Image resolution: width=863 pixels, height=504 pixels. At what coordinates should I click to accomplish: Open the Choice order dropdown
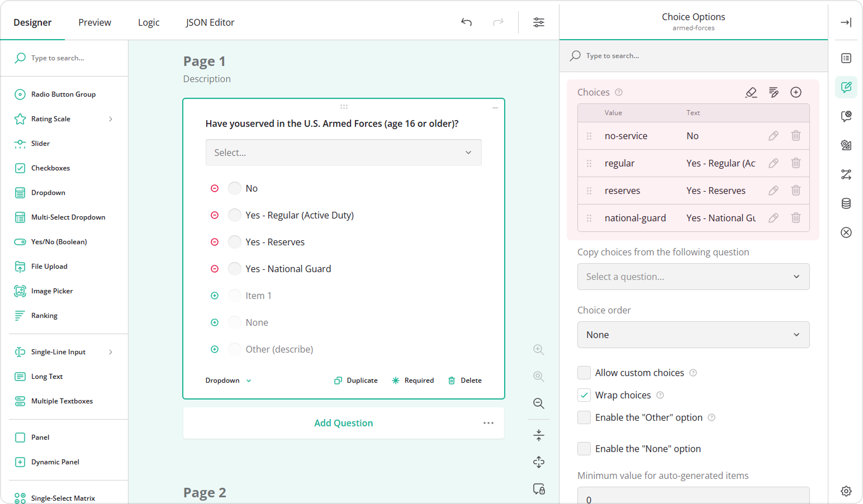click(x=693, y=335)
